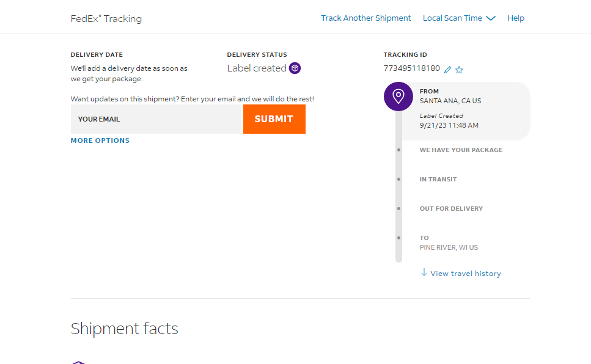This screenshot has height=364, width=591.
Task: Click the purple location pin icon
Action: tap(398, 96)
